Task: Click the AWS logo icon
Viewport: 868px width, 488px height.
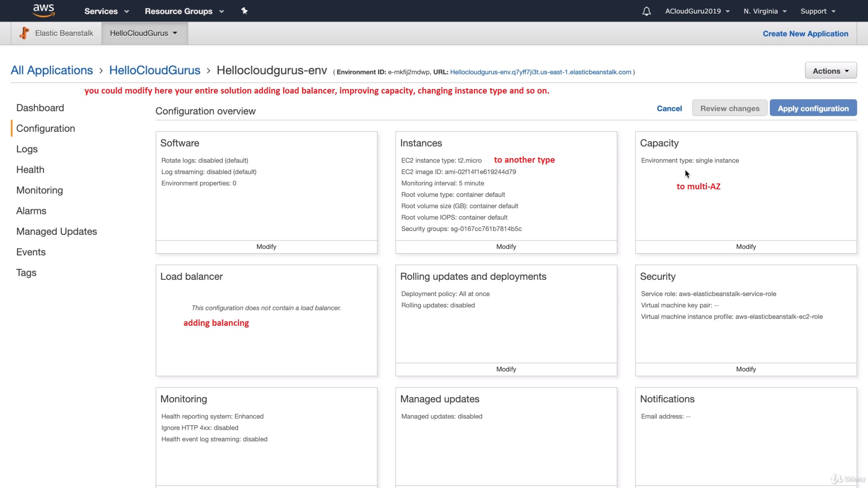Action: [x=44, y=10]
